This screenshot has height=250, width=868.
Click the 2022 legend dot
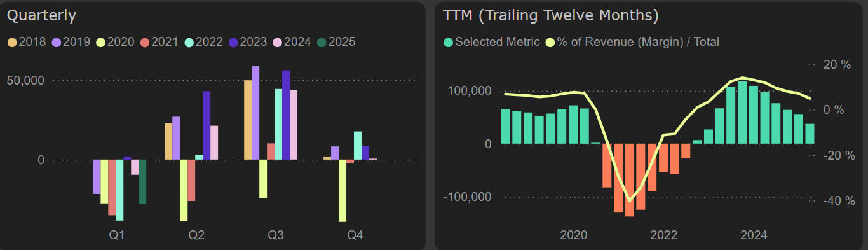pos(189,43)
